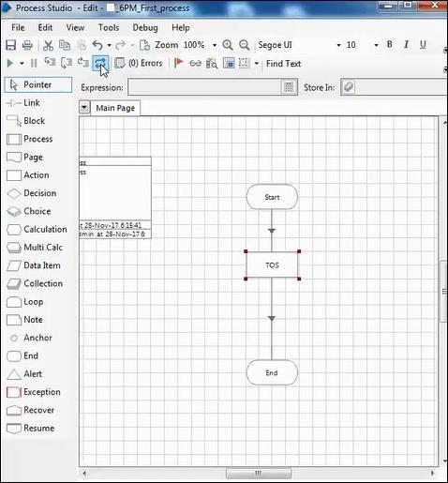Click the Run play button
This screenshot has height=483, width=448.
tap(10, 64)
